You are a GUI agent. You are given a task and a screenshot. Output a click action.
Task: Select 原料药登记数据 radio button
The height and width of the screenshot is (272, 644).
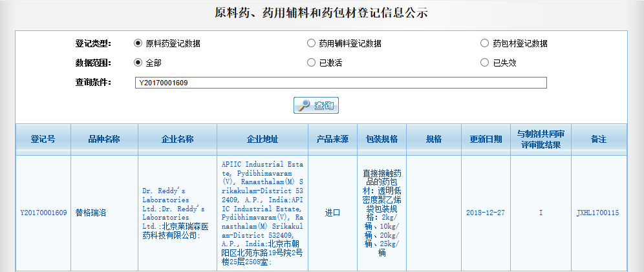(138, 43)
